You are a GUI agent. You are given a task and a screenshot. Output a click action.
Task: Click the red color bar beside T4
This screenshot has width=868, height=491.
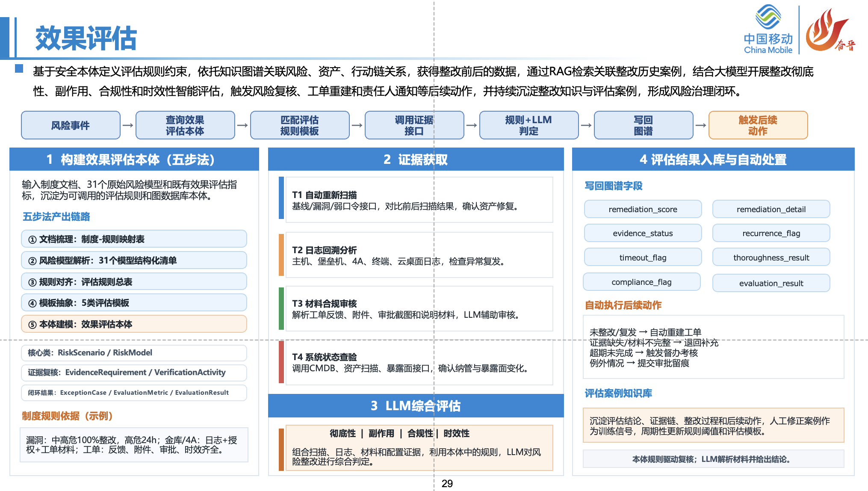(281, 362)
